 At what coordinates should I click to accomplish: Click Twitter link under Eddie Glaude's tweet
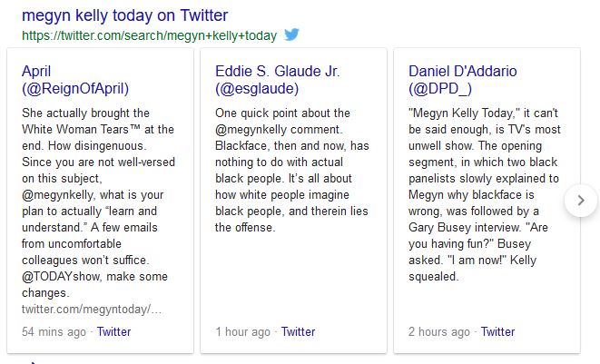[x=298, y=331]
